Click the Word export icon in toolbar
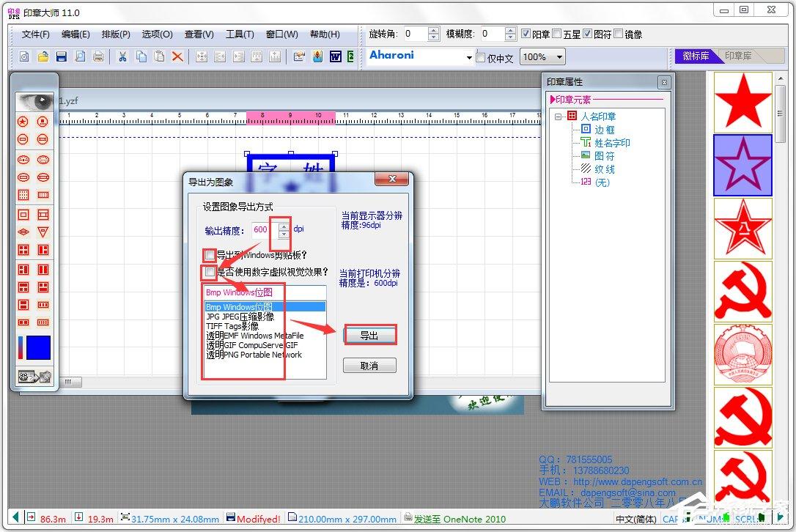The image size is (796, 532). (336, 56)
